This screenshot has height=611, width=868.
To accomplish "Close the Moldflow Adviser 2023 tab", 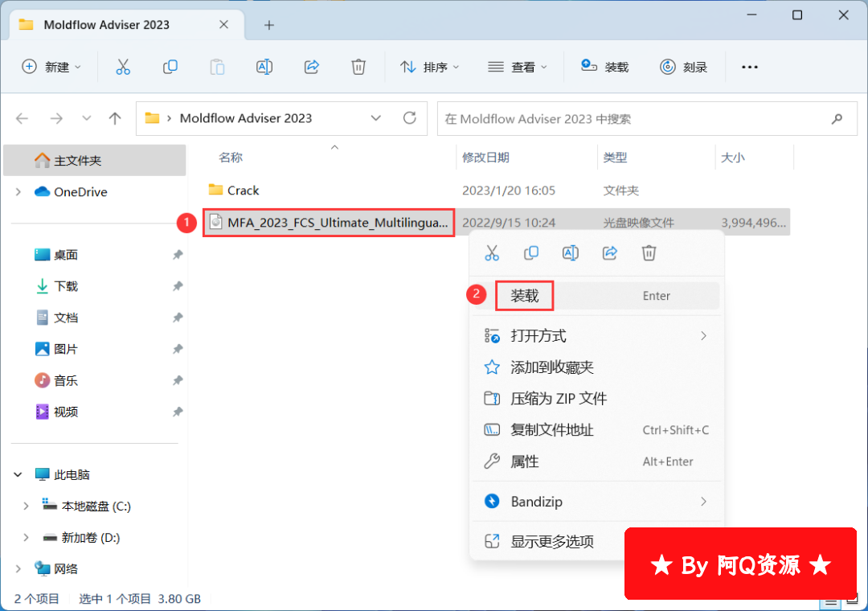I will coord(223,24).
